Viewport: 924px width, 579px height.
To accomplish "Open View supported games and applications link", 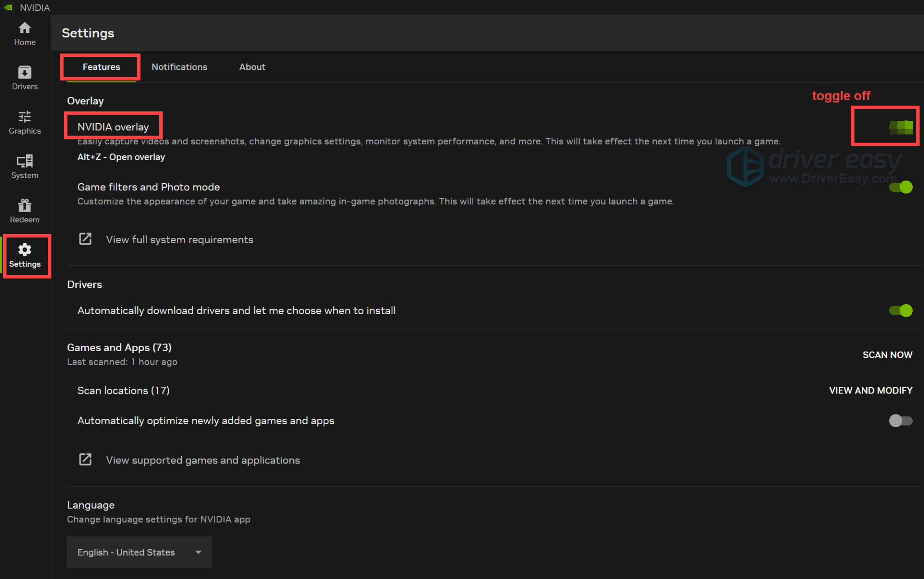I will coord(203,460).
